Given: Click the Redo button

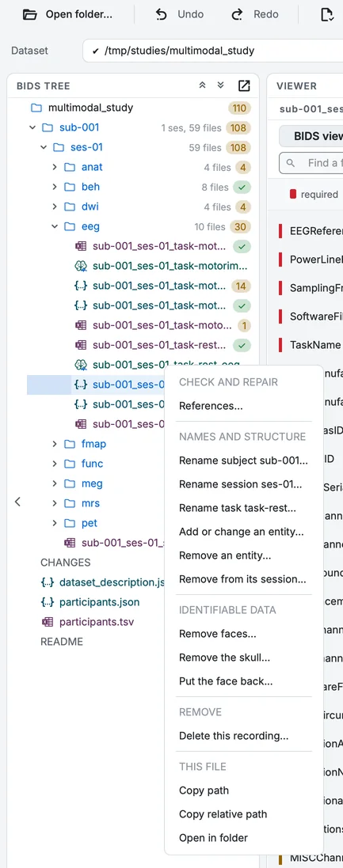Looking at the screenshot, I should [255, 14].
